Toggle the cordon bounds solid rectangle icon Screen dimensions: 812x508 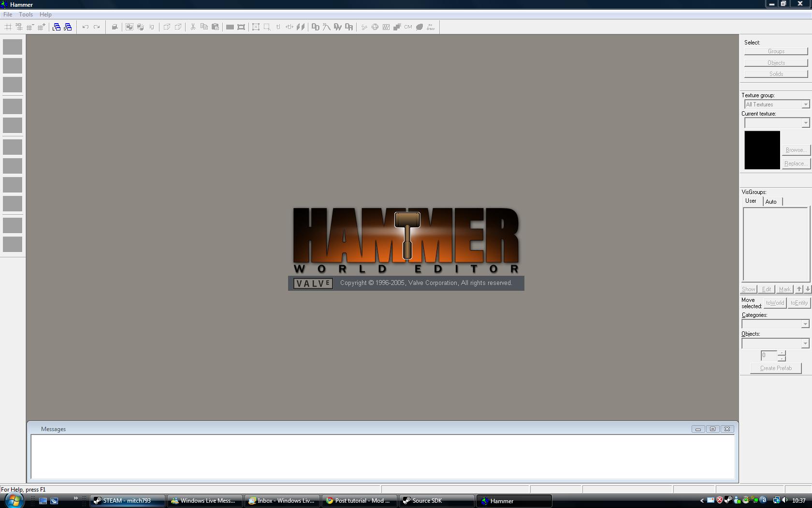(x=230, y=27)
